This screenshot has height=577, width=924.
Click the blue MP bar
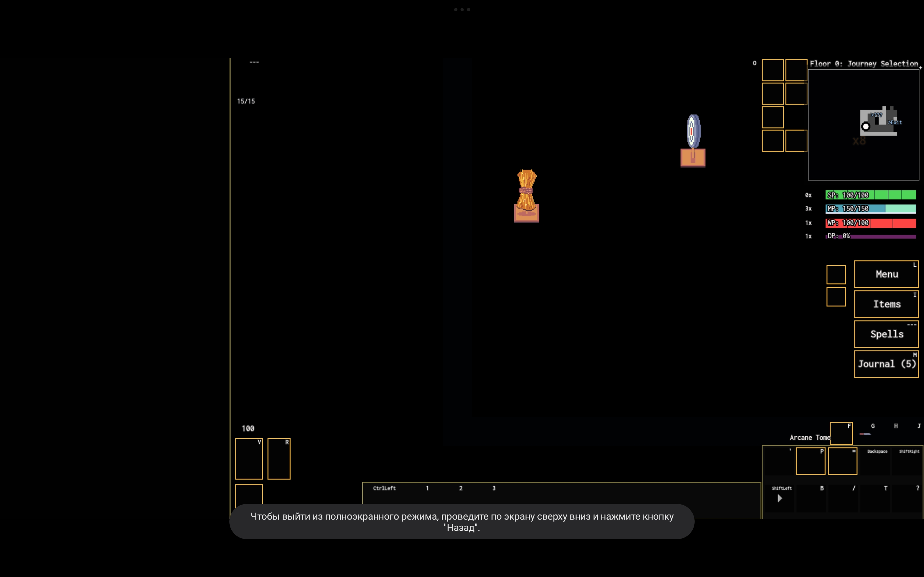[x=870, y=208]
